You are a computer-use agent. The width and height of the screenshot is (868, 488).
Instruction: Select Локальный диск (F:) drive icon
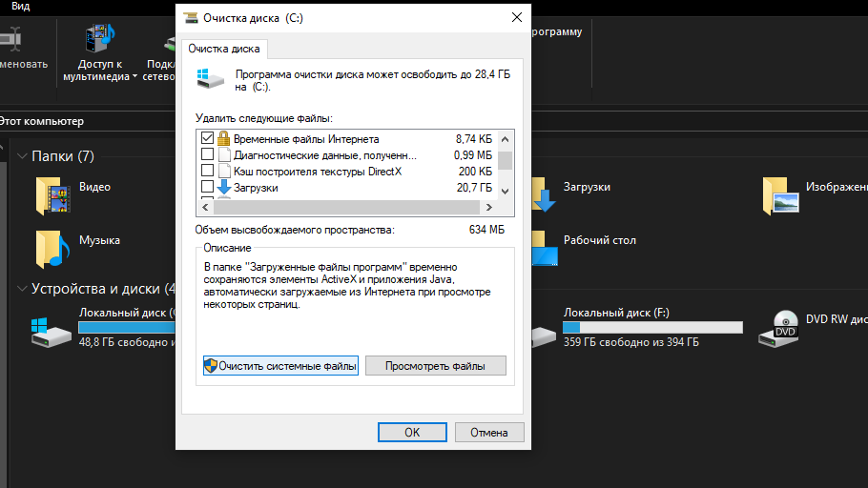tap(544, 335)
